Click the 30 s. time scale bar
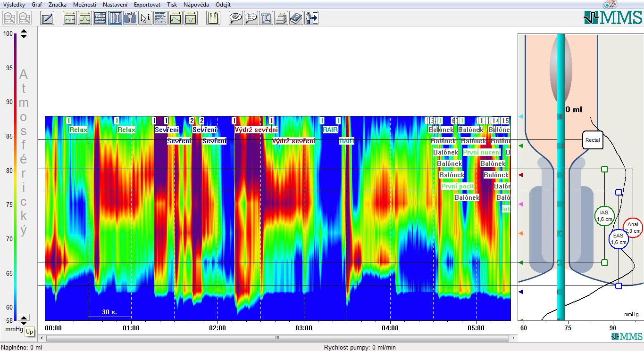 coord(109,313)
